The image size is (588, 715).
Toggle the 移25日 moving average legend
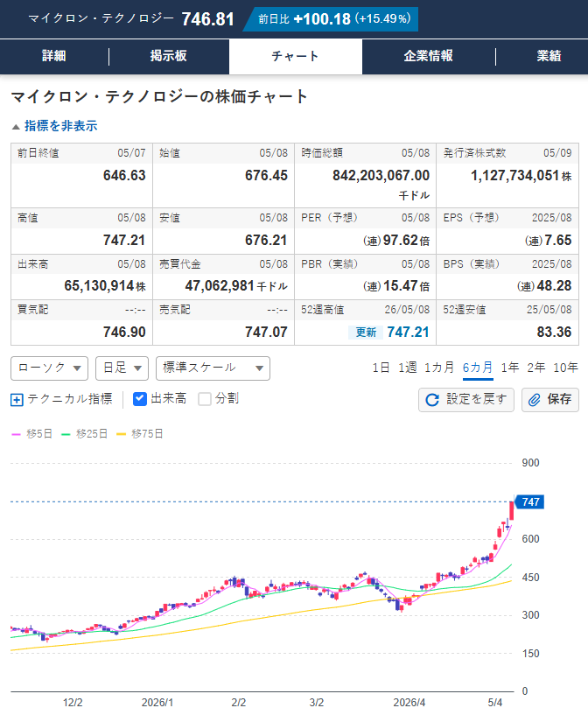84,434
